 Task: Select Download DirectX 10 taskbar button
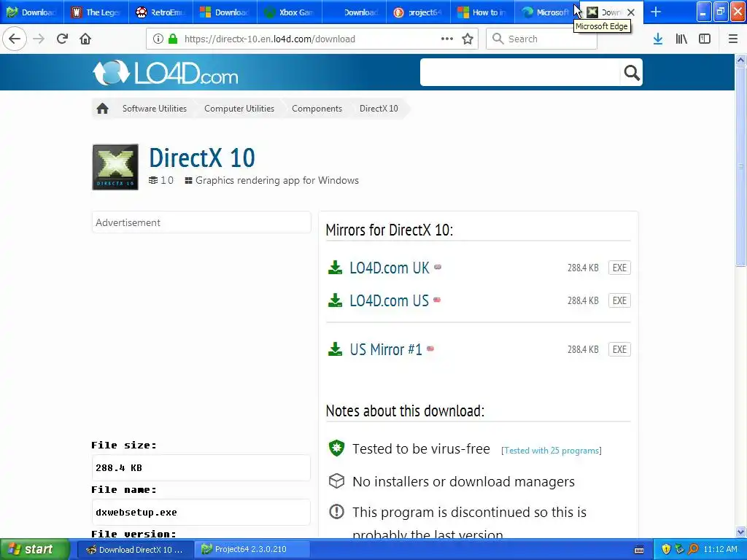(136, 550)
